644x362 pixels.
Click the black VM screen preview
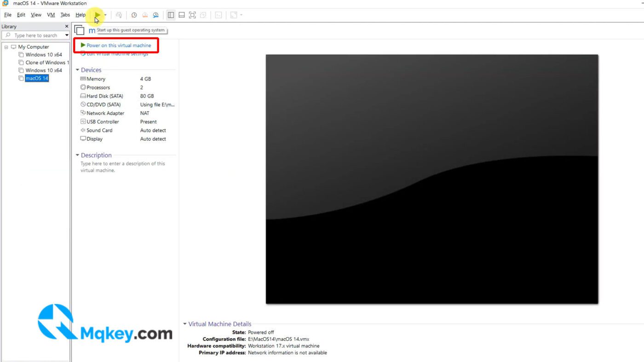click(x=432, y=179)
